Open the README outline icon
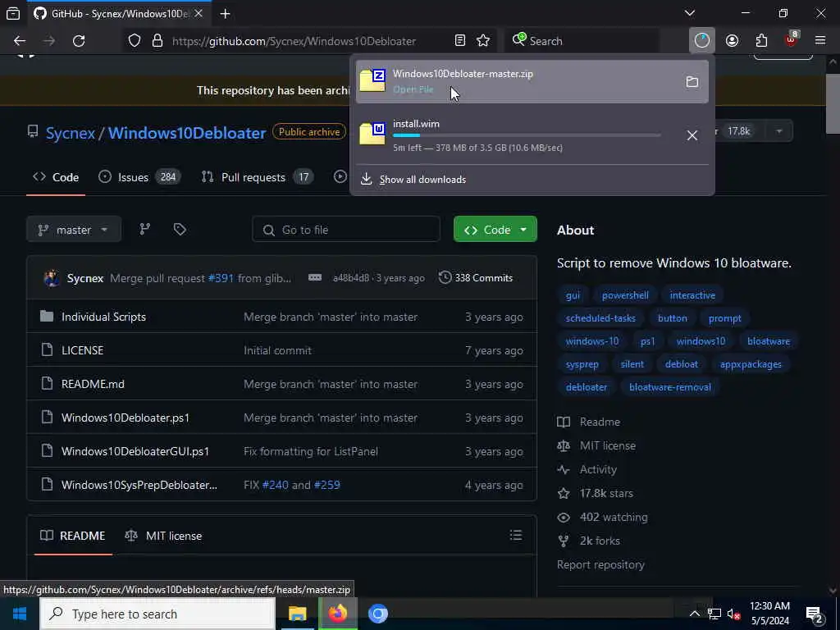Screen dimensions: 840x630 [x=515, y=535]
